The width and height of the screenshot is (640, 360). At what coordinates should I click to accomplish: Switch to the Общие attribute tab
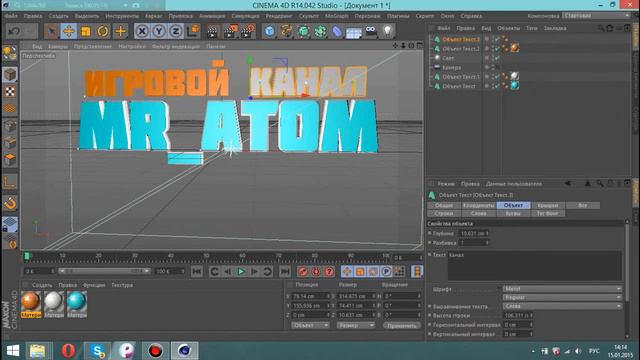[x=444, y=205]
